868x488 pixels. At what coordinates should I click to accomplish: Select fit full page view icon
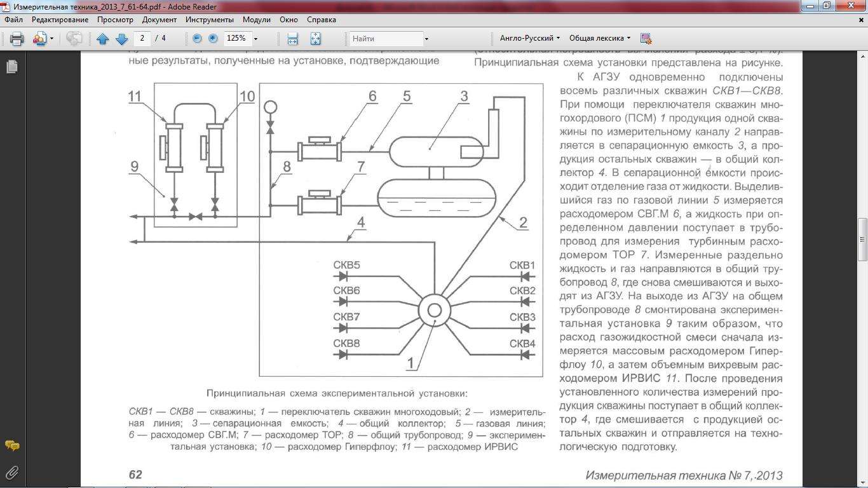click(x=315, y=39)
